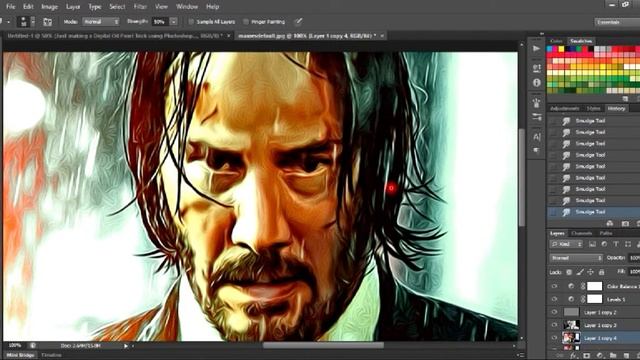Open the Mini Bridge tab
The height and width of the screenshot is (360, 640).
point(20,356)
